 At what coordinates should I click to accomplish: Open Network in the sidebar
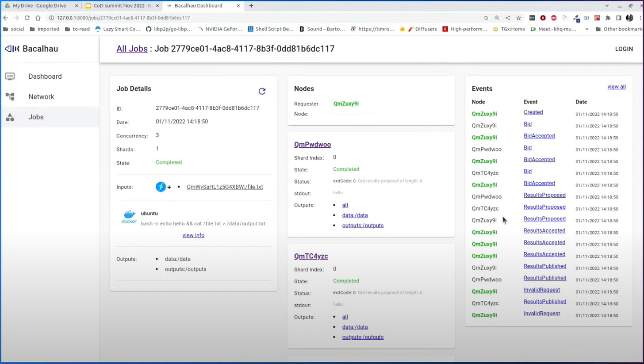click(41, 96)
